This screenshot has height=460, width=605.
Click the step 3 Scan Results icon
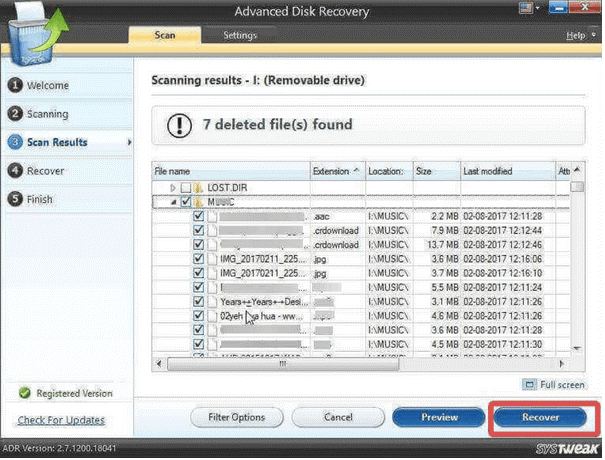point(15,142)
